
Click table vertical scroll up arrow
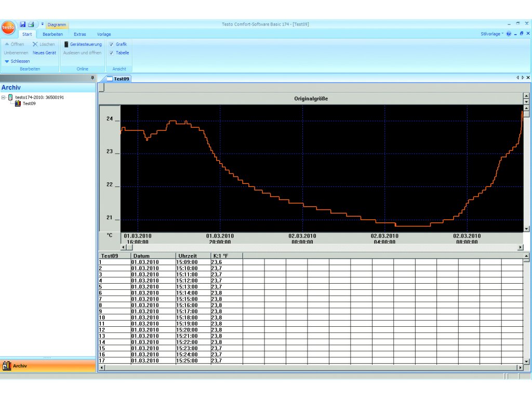point(526,256)
